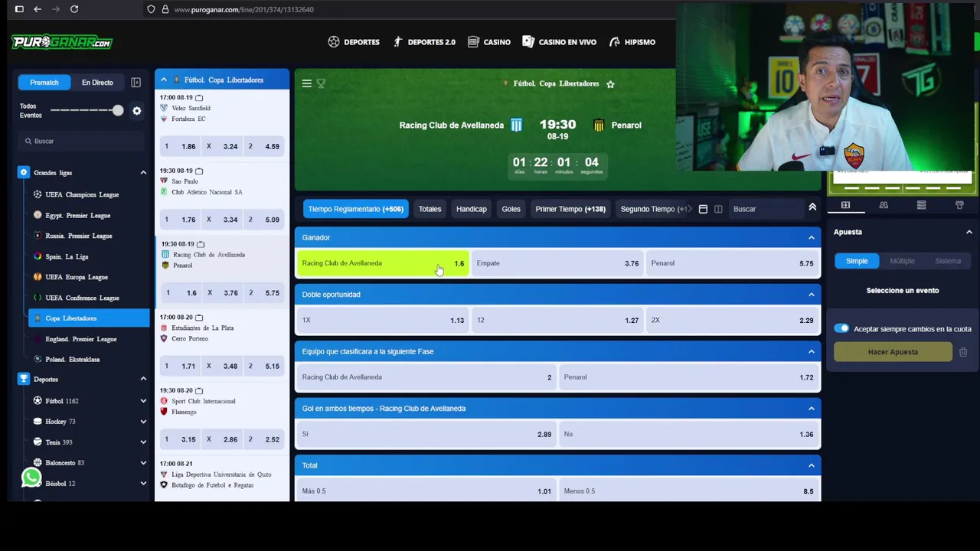Click calendar icon for Sao Paulo match
980x551 pixels.
coord(199,171)
